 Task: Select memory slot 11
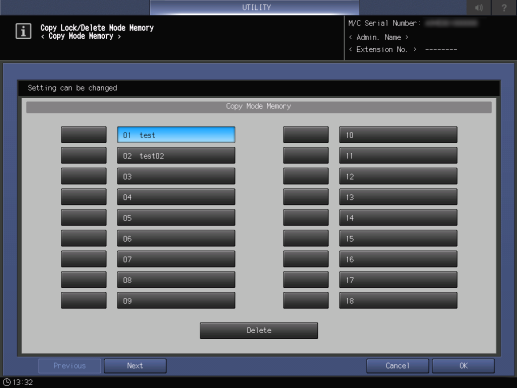[398, 156]
